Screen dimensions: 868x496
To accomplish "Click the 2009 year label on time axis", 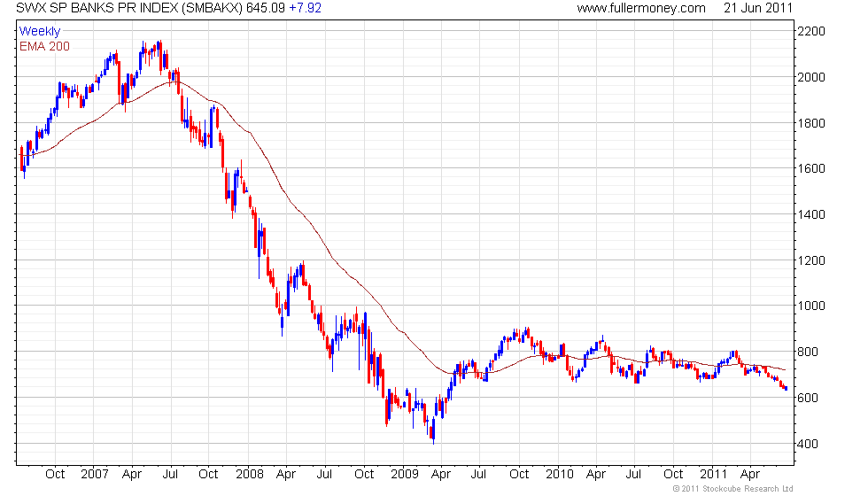I will click(405, 475).
